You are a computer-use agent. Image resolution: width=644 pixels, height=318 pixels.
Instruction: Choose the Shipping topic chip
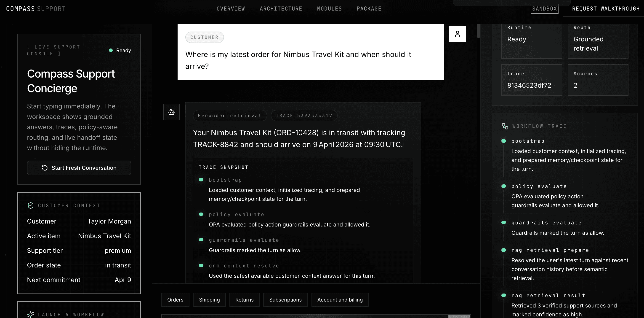tap(209, 300)
